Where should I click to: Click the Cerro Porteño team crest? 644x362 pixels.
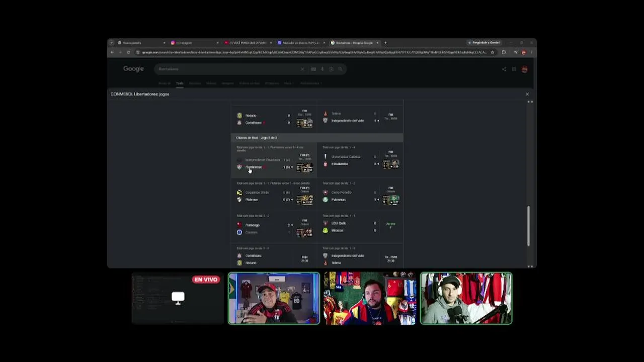pyautogui.click(x=325, y=193)
